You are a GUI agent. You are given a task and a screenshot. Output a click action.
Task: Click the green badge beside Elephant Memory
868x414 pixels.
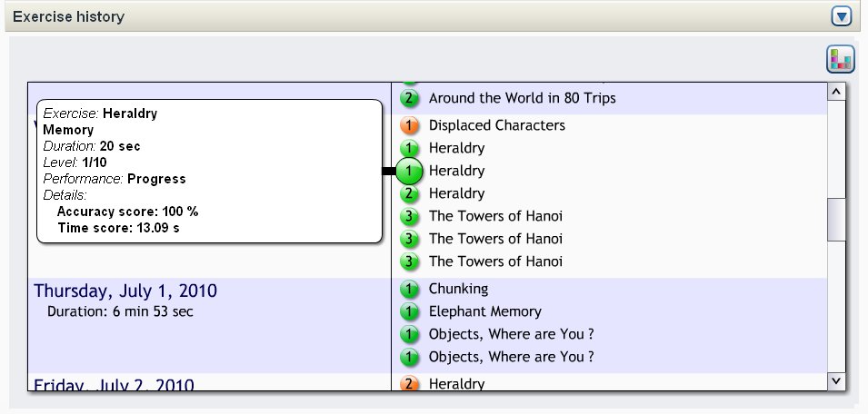(410, 311)
